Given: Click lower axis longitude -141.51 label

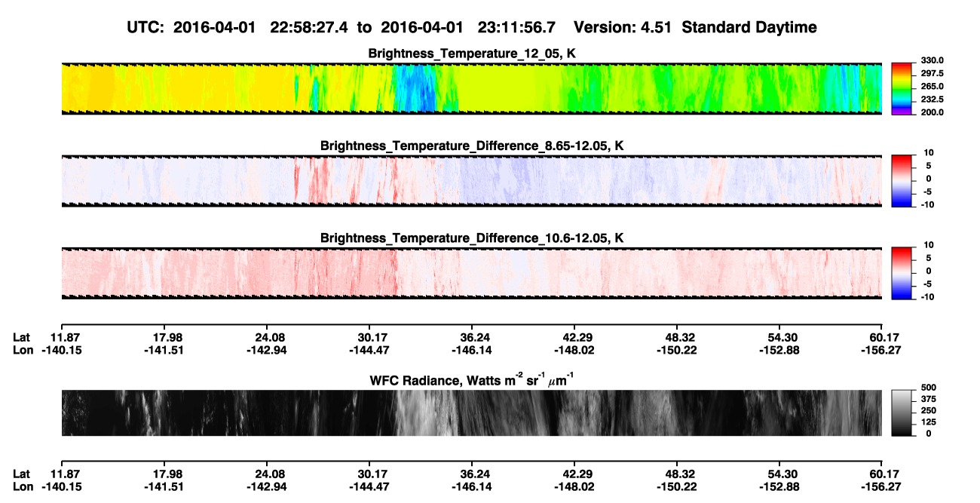Looking at the screenshot, I should coord(165,487).
